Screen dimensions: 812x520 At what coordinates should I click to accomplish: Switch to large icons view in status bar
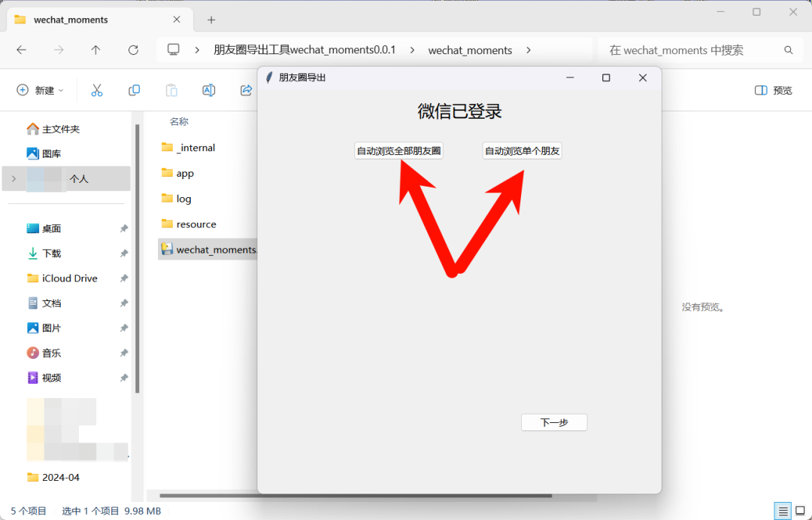pyautogui.click(x=800, y=511)
